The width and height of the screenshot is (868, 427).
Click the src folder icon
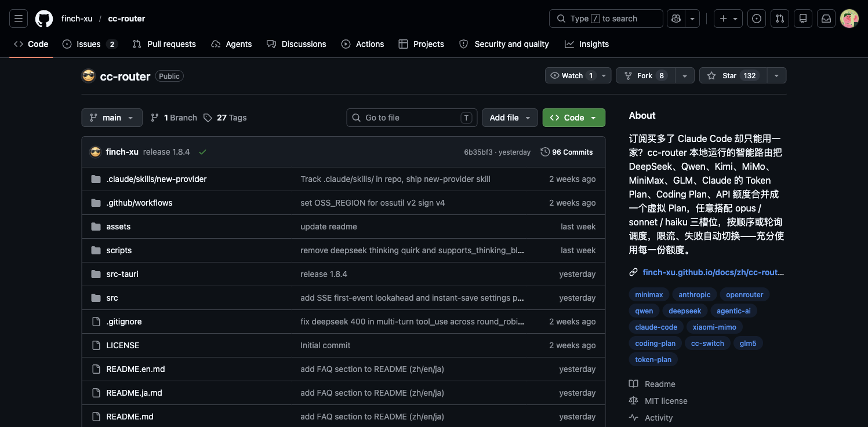click(96, 298)
